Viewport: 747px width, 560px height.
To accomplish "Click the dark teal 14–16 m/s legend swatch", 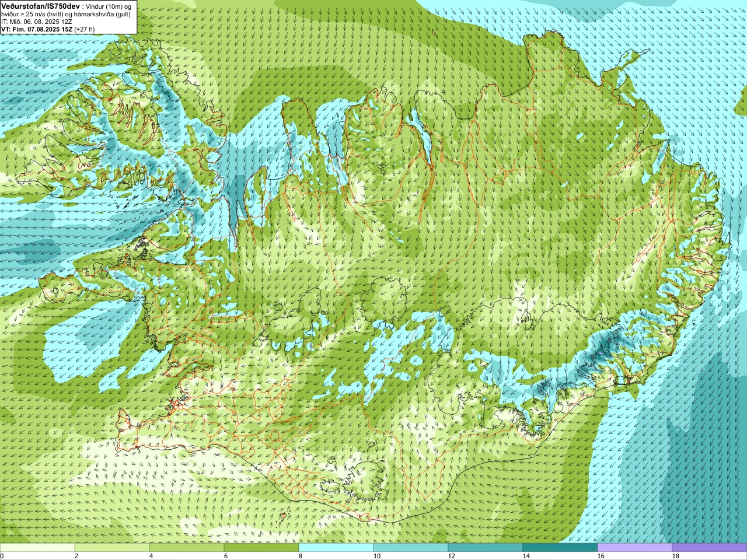I will point(560,548).
